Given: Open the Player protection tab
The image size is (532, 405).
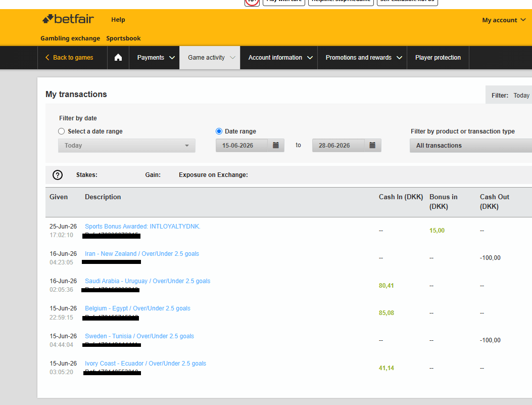Looking at the screenshot, I should tap(438, 57).
